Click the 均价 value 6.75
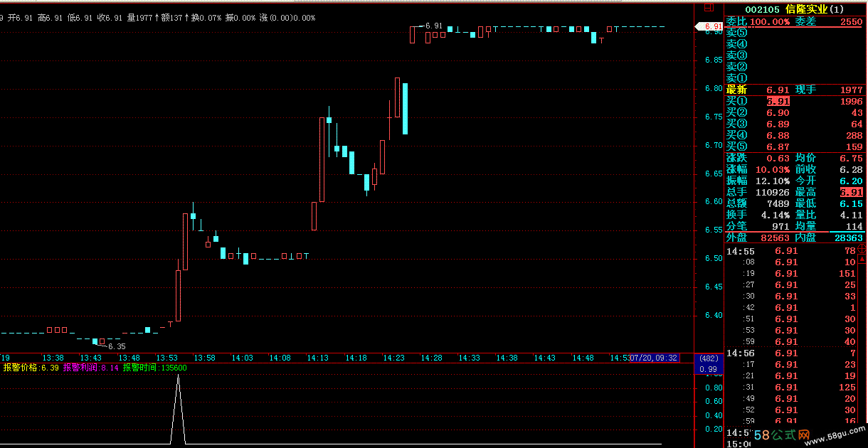Viewport: 868px width, 448px height. 852,158
